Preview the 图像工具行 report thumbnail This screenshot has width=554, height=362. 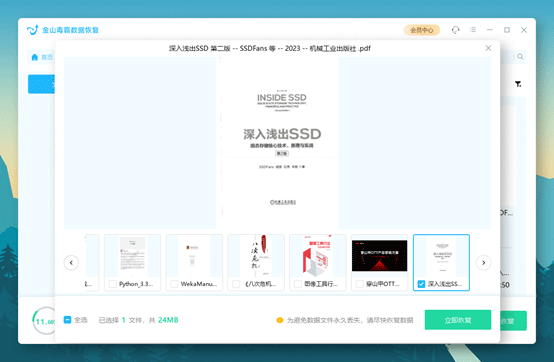318,256
